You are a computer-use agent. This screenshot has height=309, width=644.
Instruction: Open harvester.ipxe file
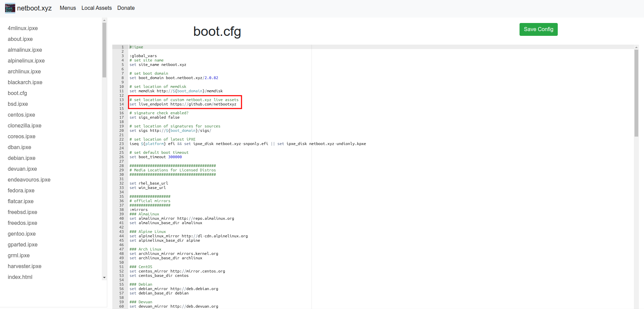tap(25, 266)
